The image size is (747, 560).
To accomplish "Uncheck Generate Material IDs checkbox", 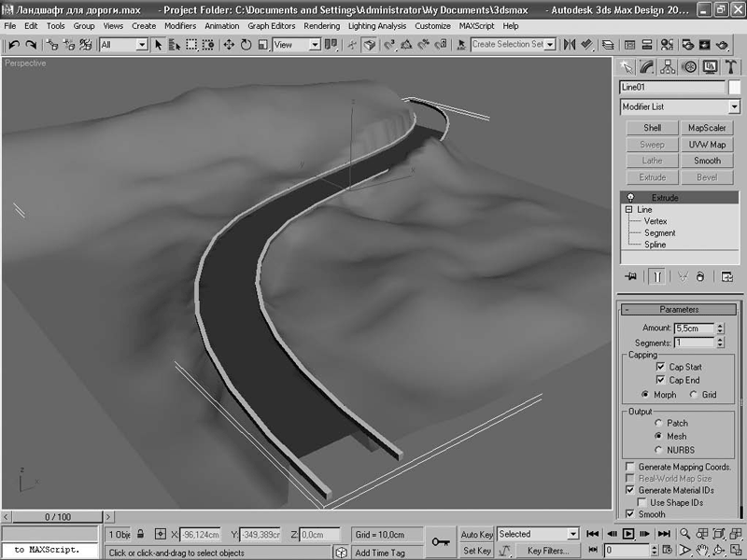I will coord(629,490).
